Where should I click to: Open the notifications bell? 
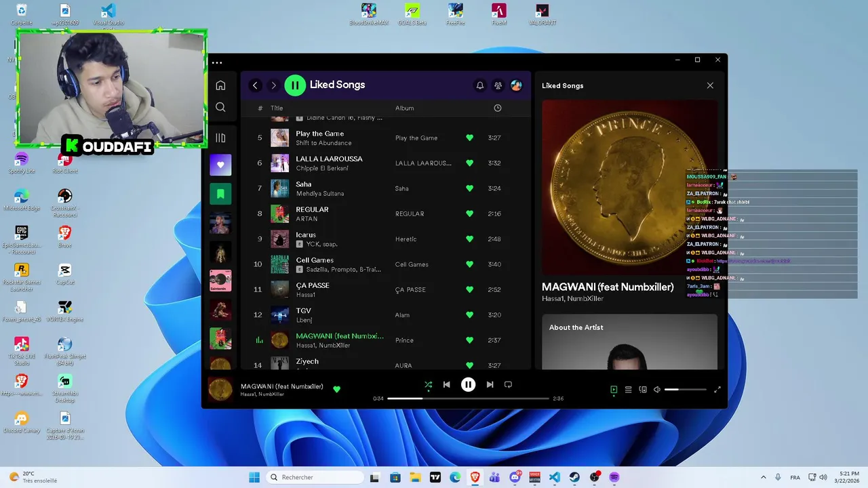pos(480,85)
